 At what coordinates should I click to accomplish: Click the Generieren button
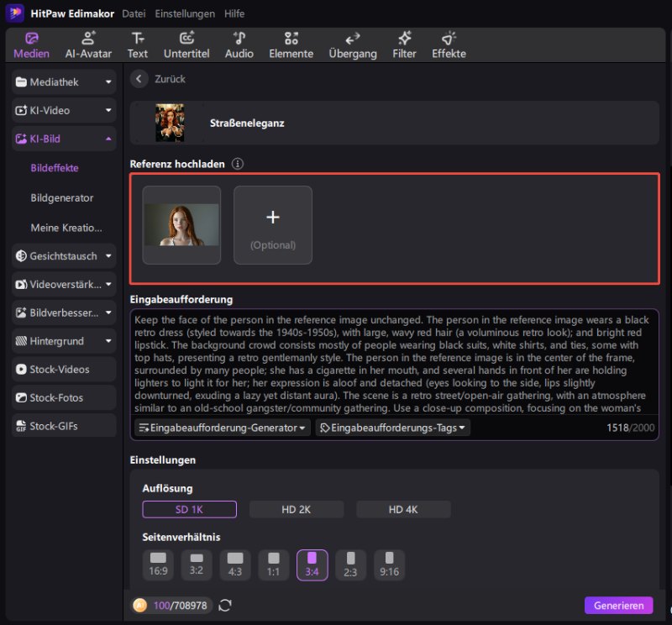point(618,606)
